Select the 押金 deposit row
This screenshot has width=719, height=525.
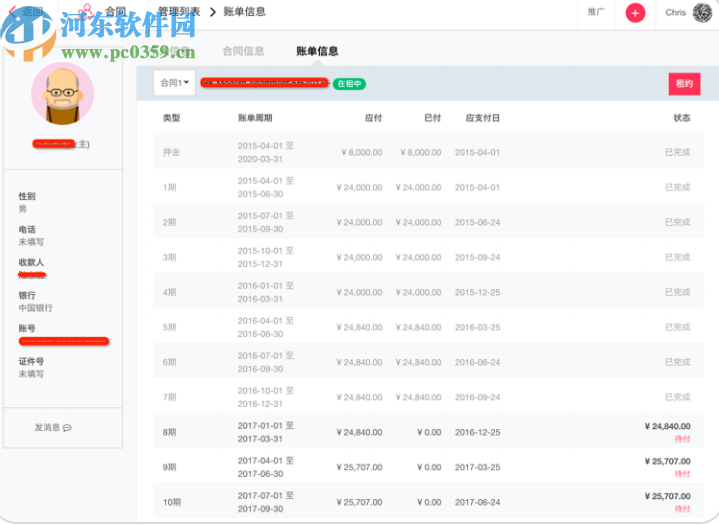(x=428, y=150)
